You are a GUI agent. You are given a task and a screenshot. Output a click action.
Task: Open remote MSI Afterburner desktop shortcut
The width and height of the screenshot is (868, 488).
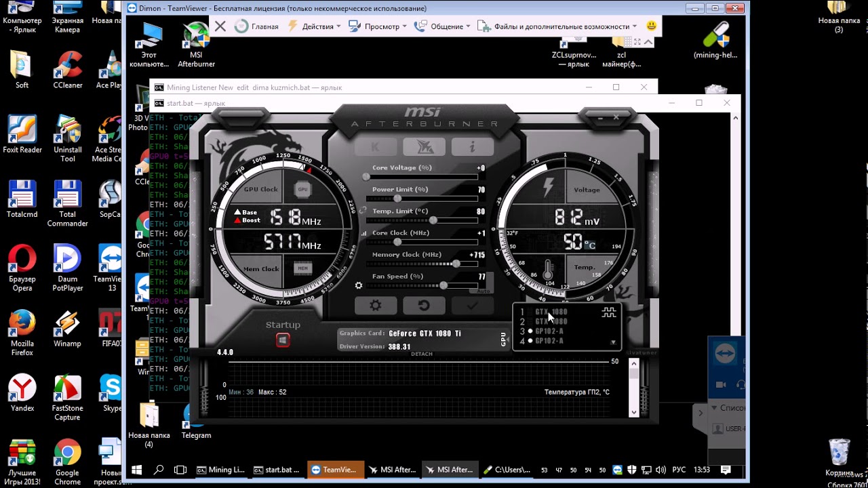tap(196, 45)
